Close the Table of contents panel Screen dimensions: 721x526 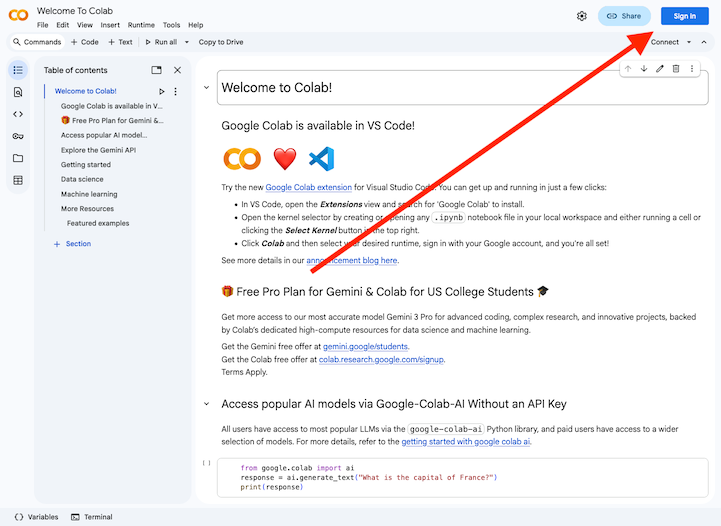[177, 70]
